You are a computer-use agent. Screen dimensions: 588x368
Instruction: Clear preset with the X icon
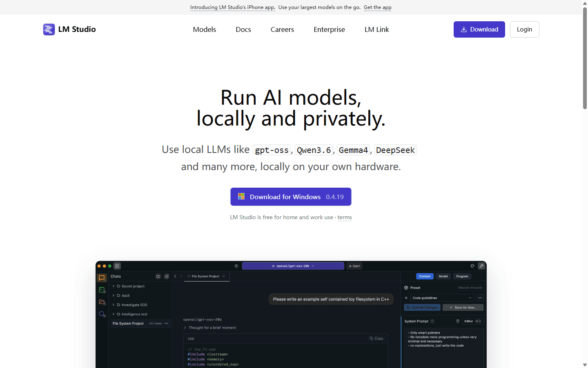406,298
